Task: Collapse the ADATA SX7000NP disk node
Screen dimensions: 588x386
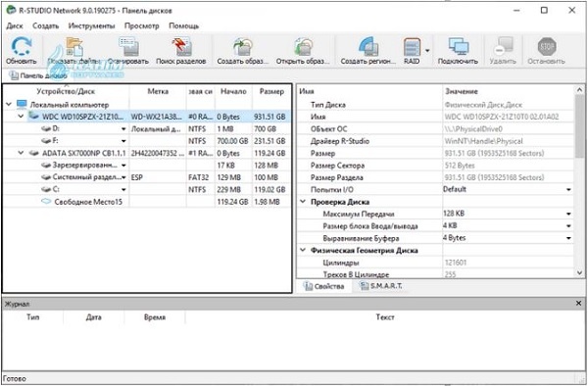Action: pyautogui.click(x=22, y=153)
